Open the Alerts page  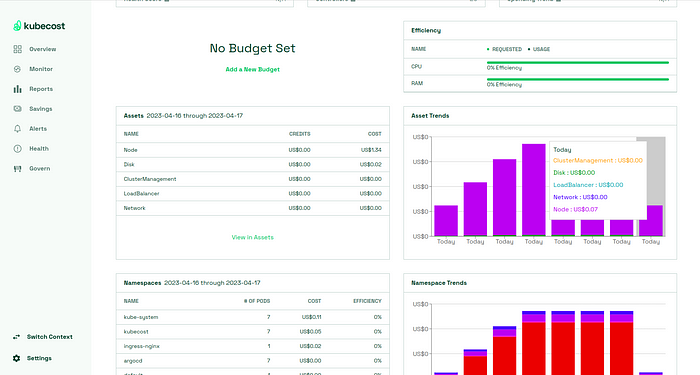38,129
